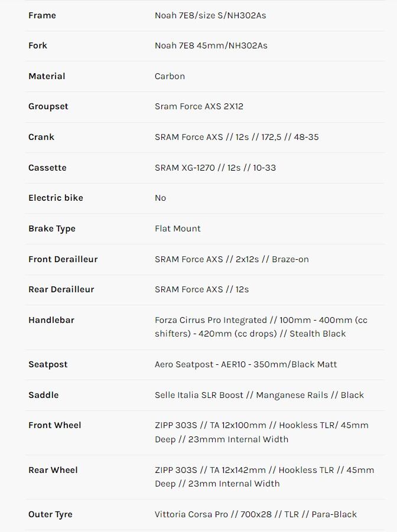Click the Front Derailleur label
The image size is (397, 532).
[x=63, y=259]
